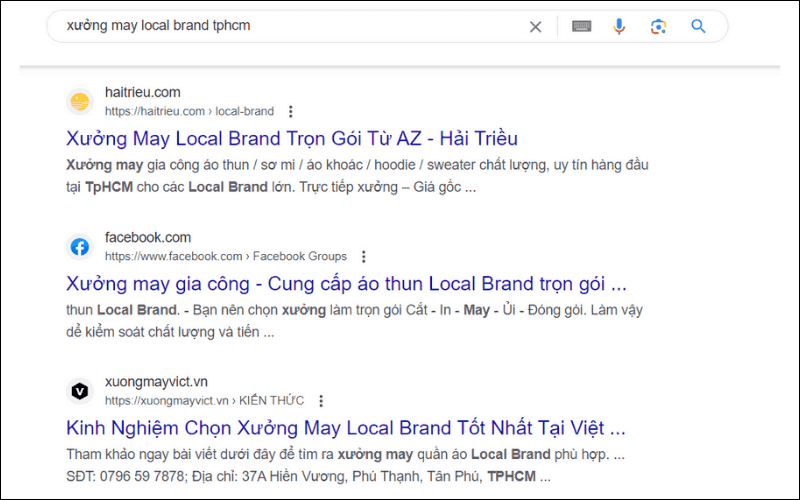Start voice search with the microphone icon
Viewport: 800px width, 500px height.
coord(619,26)
